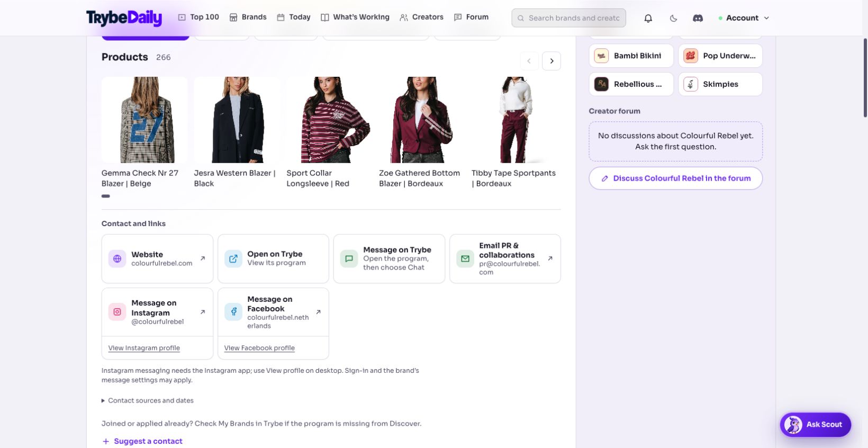Follow View Facebook profile link

pos(259,348)
